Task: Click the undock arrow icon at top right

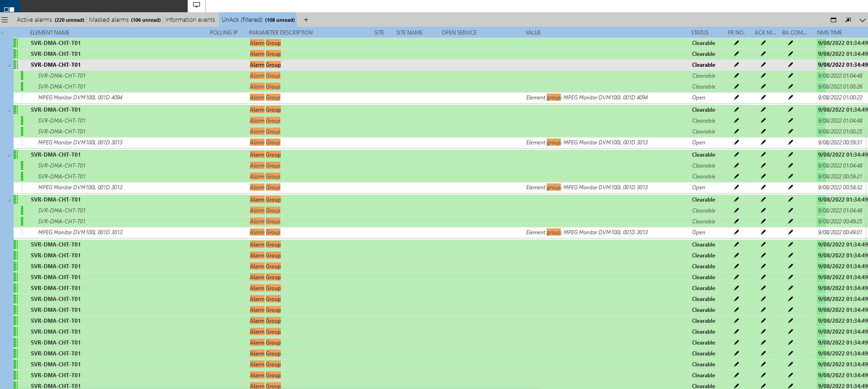Action: pos(848,20)
